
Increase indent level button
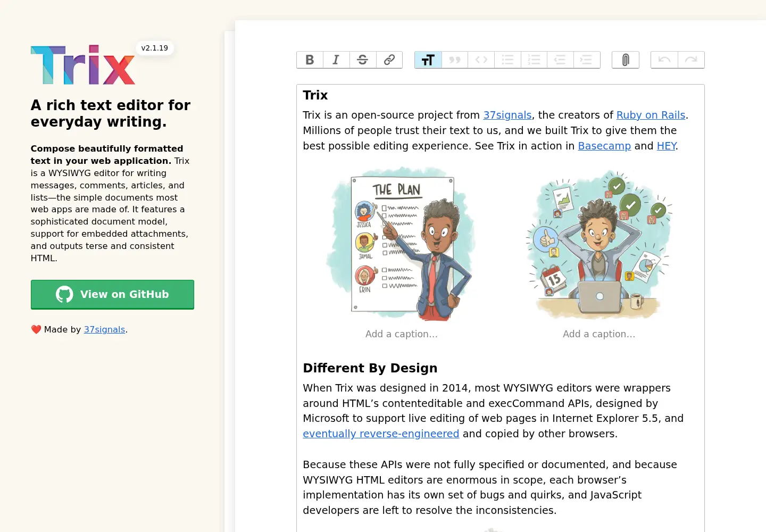[587, 60]
